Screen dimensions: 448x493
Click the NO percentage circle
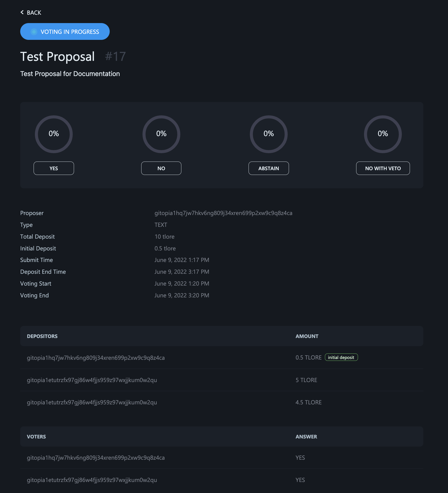click(161, 134)
